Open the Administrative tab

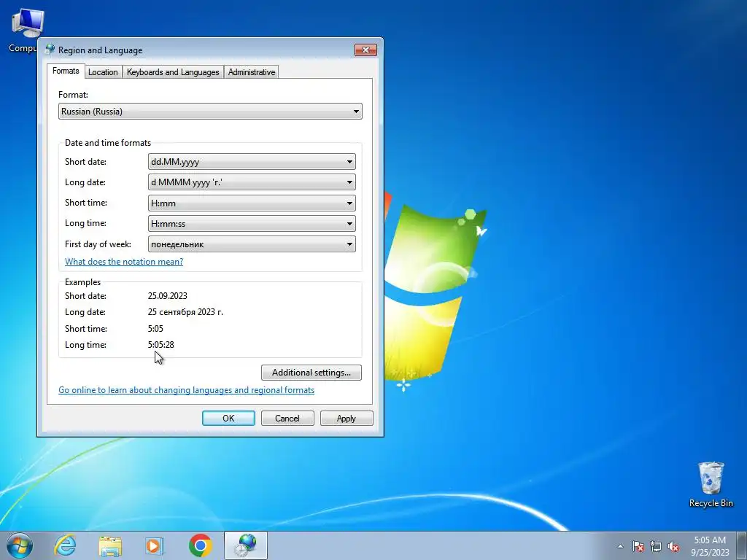point(252,72)
